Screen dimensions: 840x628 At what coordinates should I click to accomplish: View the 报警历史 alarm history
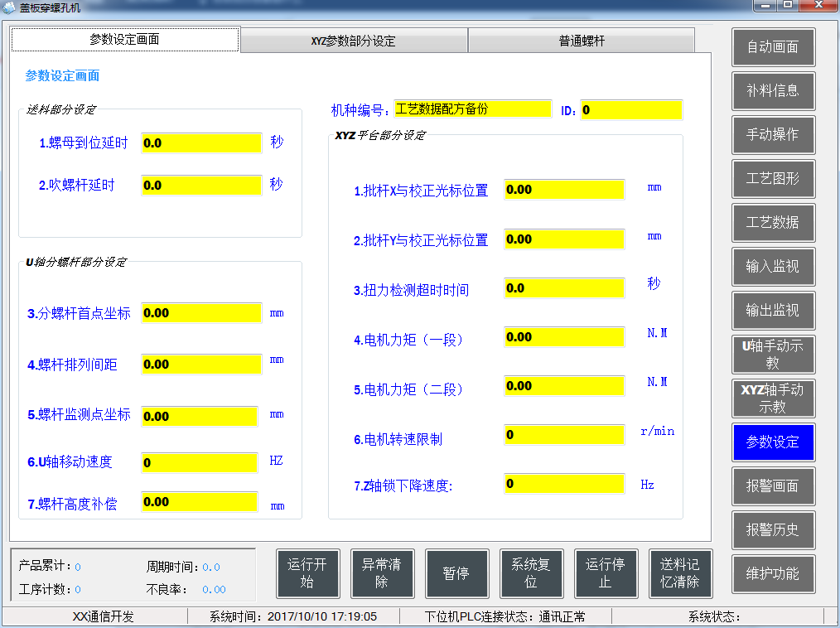[773, 530]
